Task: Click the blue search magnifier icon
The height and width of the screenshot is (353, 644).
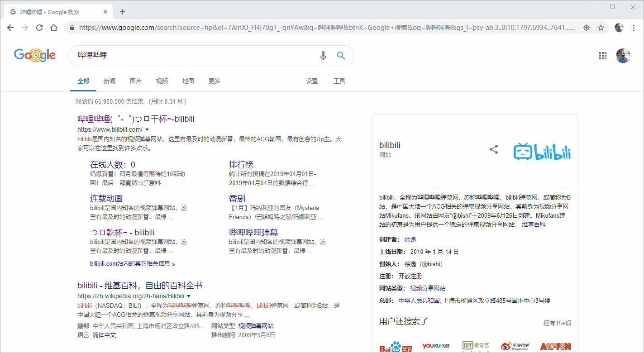Action: [341, 56]
